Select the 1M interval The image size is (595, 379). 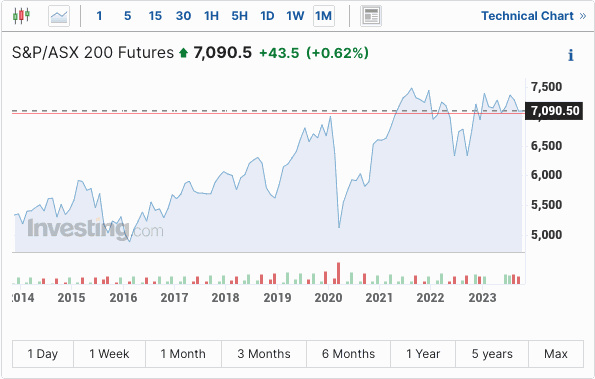324,16
